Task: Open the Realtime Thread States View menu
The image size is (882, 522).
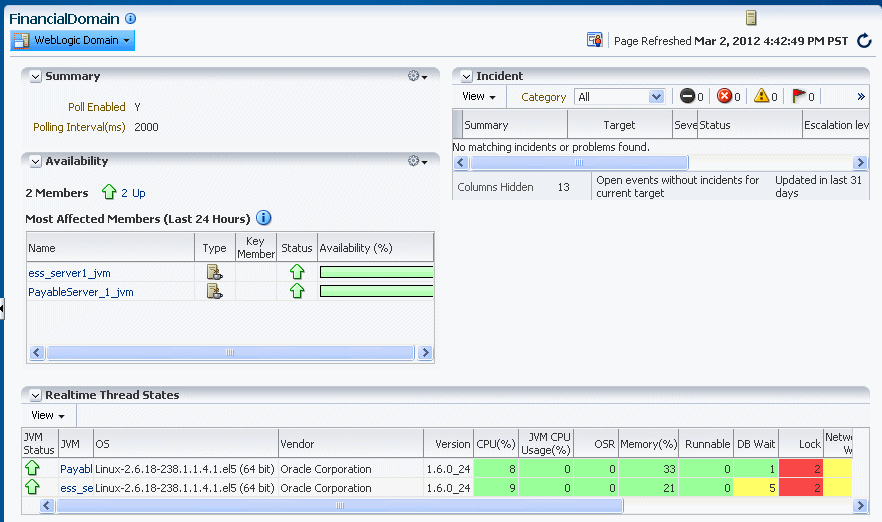Action: (48, 416)
